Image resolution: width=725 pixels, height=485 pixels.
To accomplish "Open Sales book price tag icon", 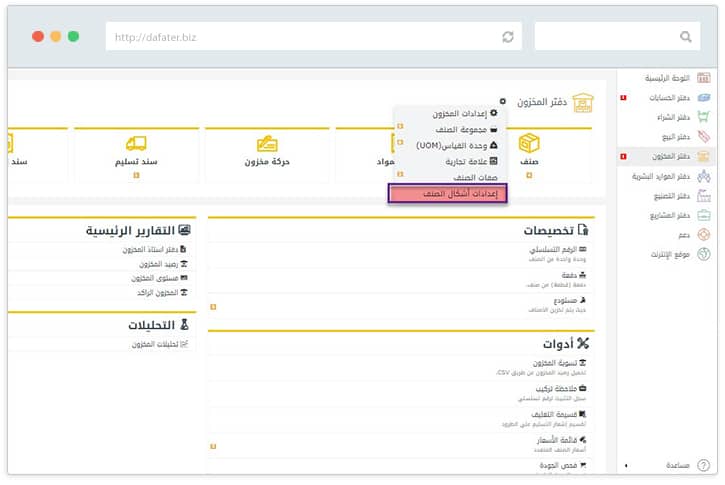I will tap(704, 136).
